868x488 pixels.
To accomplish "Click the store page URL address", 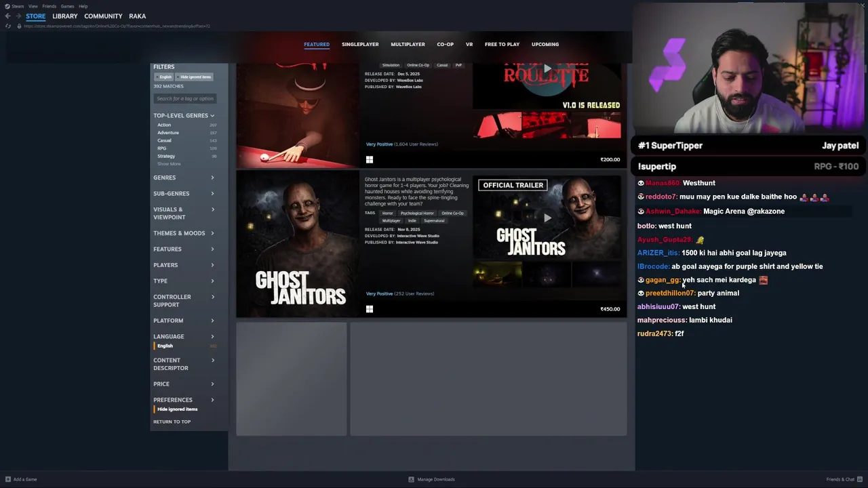I will click(117, 26).
